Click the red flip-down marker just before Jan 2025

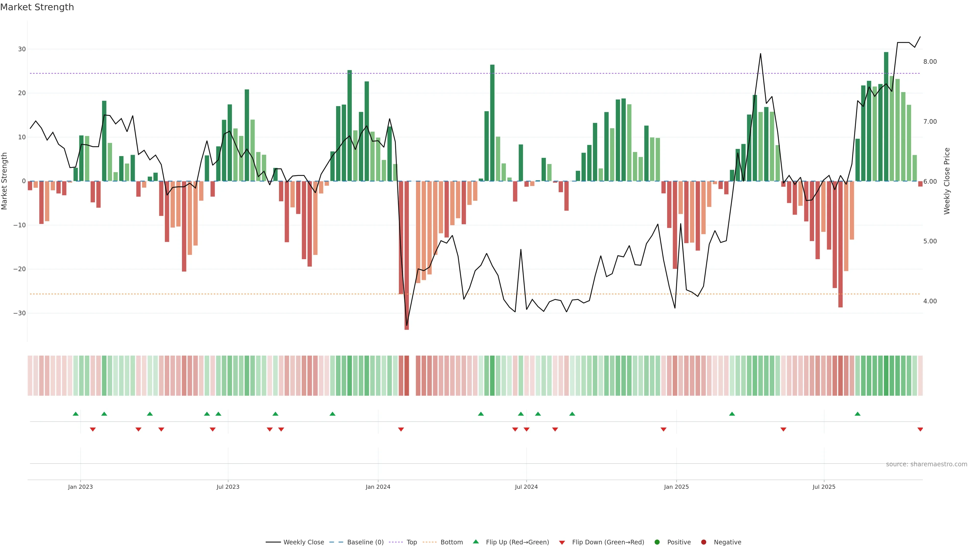(664, 429)
